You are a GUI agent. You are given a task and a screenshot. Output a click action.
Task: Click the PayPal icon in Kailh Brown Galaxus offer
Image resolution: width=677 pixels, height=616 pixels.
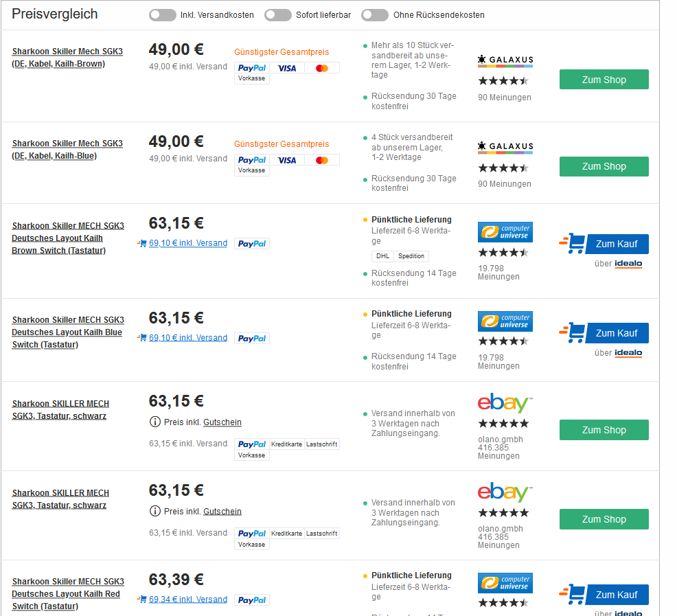252,68
